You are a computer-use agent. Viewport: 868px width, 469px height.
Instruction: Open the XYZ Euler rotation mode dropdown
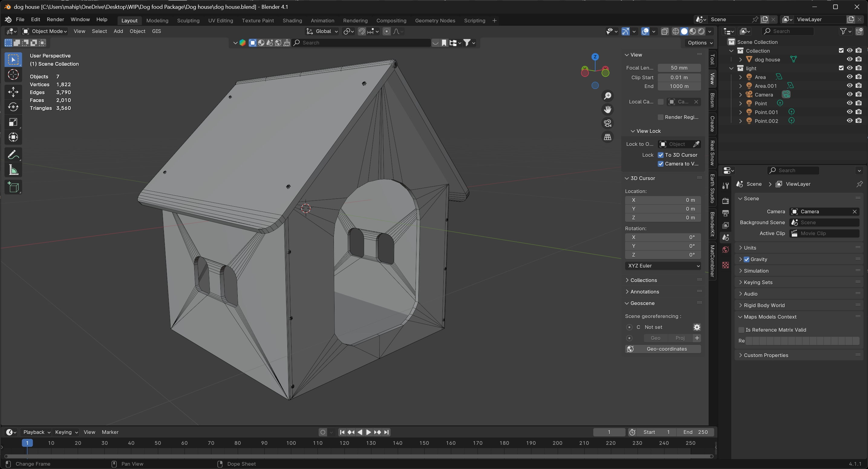click(x=662, y=266)
